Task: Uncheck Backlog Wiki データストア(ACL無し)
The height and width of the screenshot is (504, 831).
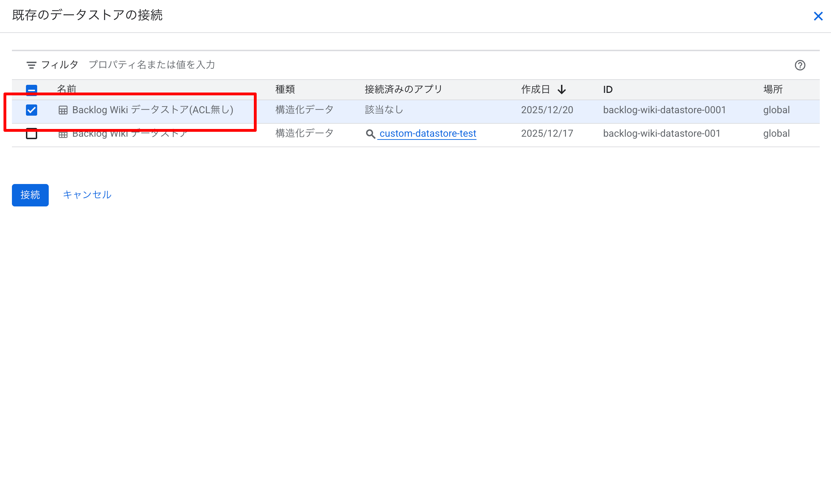Action: [31, 110]
